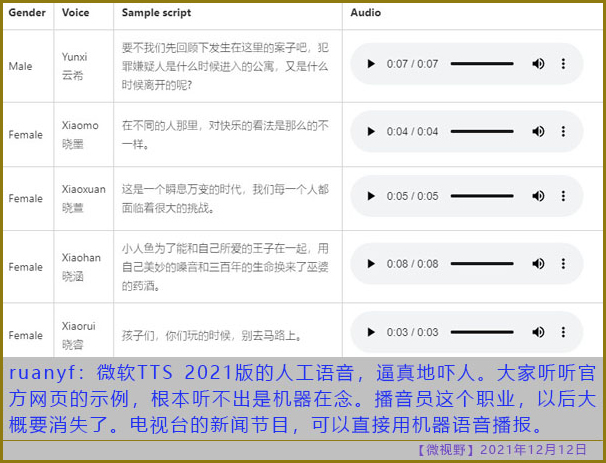606x463 pixels.
Task: Mute the Xiaomo audio player
Action: (x=538, y=131)
